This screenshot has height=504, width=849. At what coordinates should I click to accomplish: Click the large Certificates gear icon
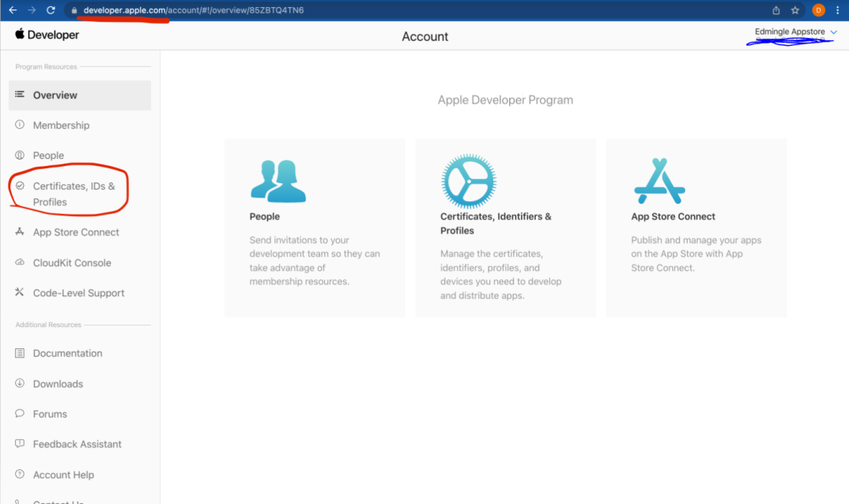click(469, 182)
